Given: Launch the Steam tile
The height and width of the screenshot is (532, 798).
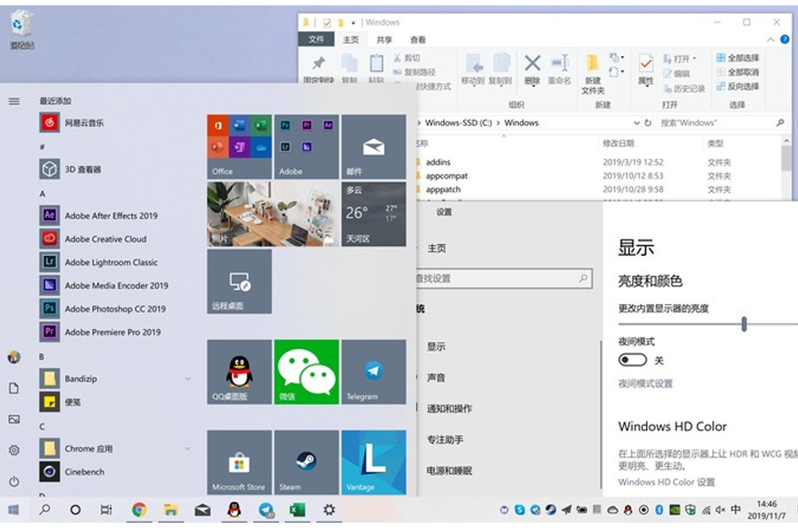Looking at the screenshot, I should tap(307, 462).
